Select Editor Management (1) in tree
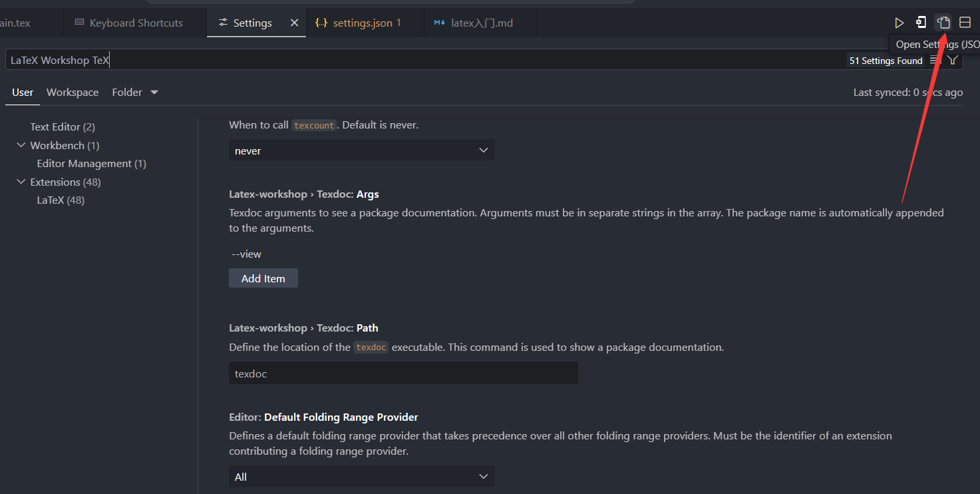The width and height of the screenshot is (980, 494). 91,163
